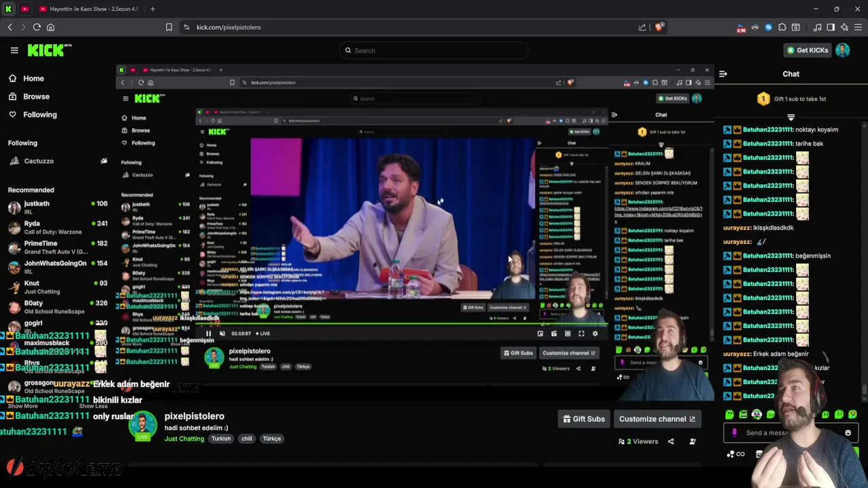Reload the page with the refresh icon
The height and width of the screenshot is (488, 868).
(37, 27)
